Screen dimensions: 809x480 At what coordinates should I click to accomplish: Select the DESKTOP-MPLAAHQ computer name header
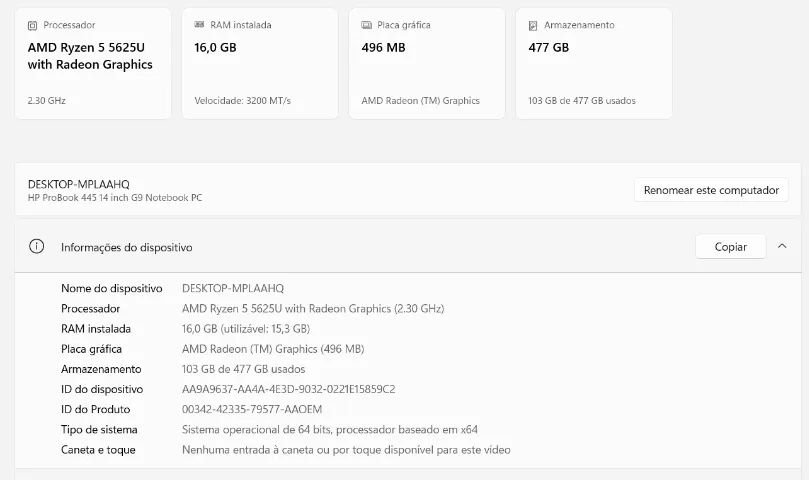[x=78, y=184]
